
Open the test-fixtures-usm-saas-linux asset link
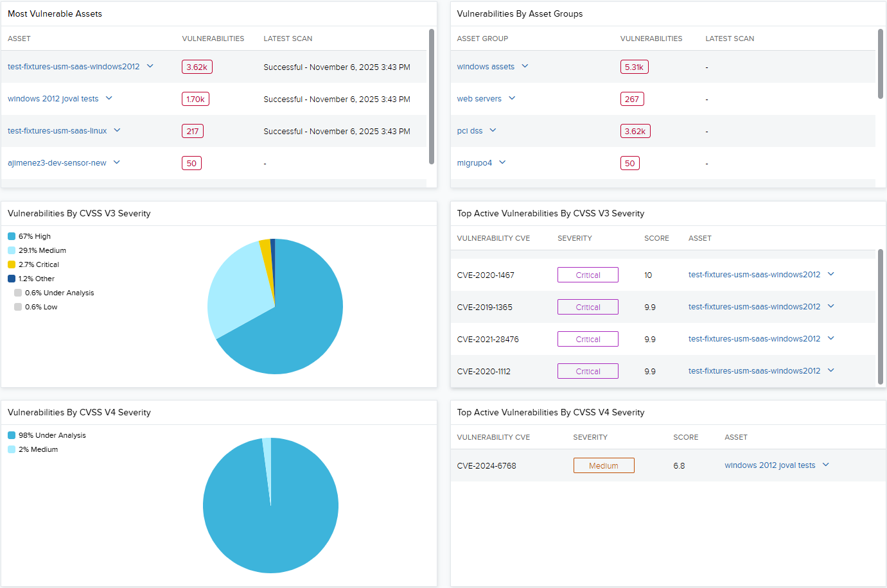(57, 131)
